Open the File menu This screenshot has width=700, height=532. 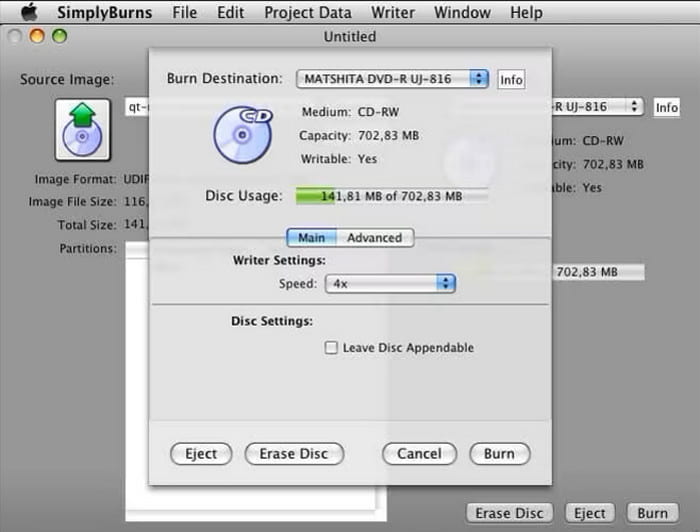184,12
